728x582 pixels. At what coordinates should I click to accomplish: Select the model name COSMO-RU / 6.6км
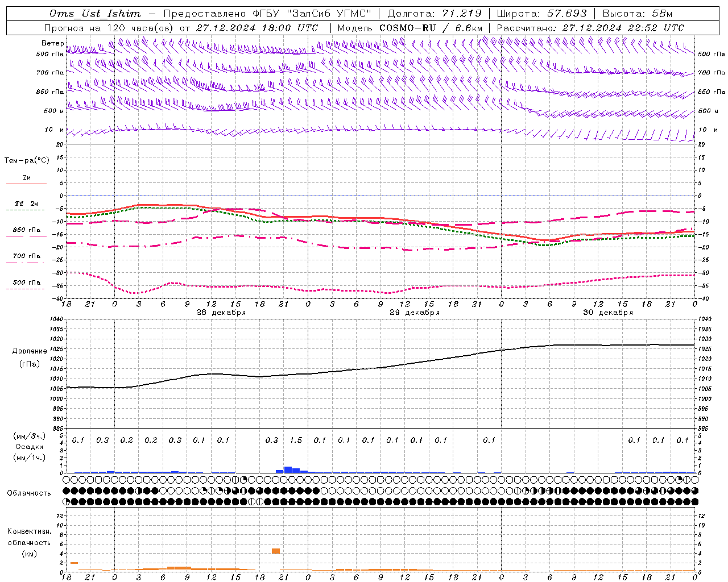pos(431,28)
